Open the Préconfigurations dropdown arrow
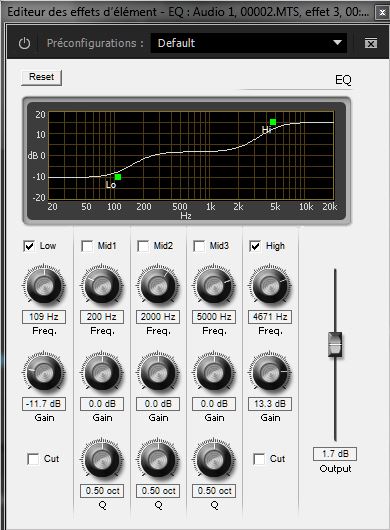 (x=337, y=43)
